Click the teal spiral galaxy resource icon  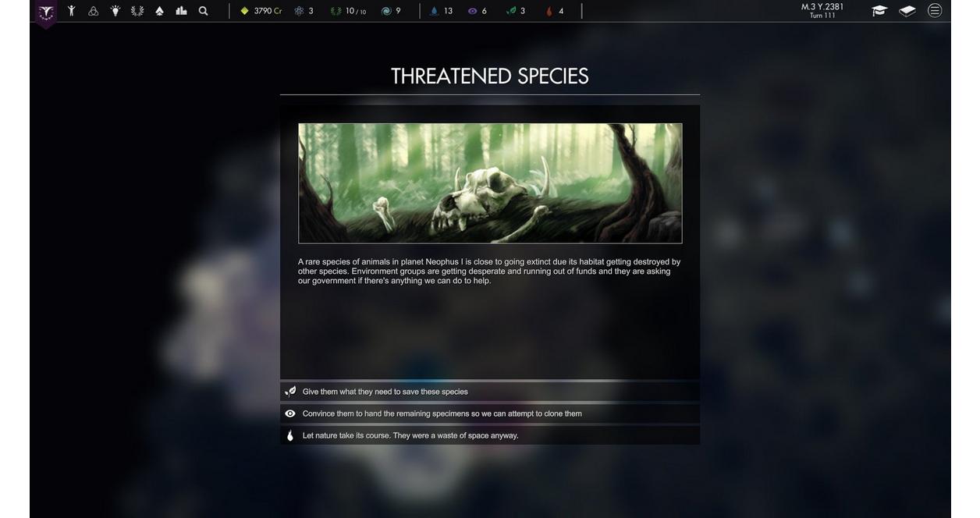(386, 11)
